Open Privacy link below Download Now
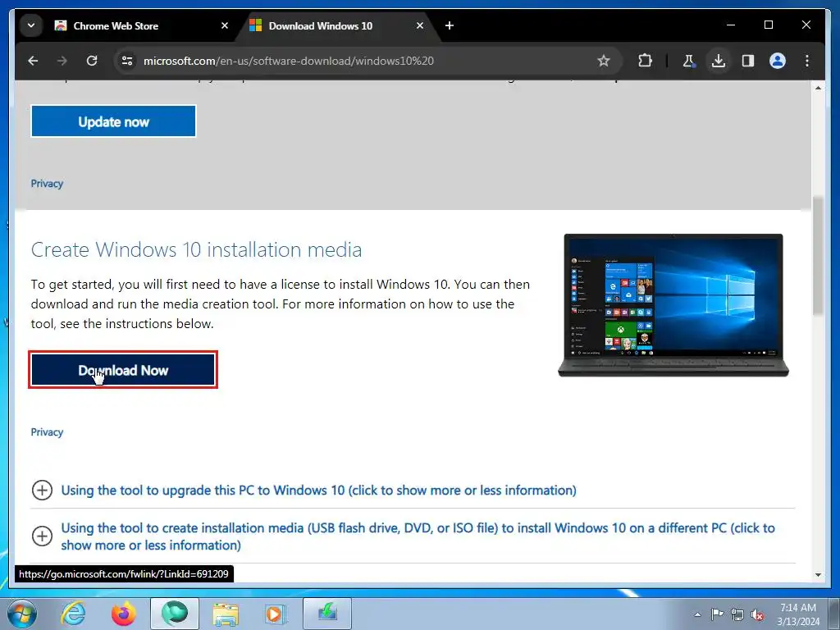Screen dimensions: 840x630 (x=47, y=432)
